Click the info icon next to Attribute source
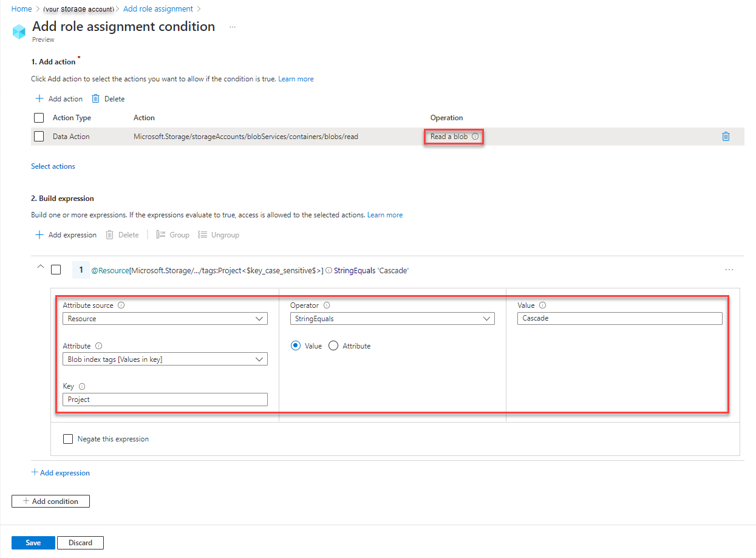Viewport: 756px width, 558px height. pyautogui.click(x=121, y=305)
